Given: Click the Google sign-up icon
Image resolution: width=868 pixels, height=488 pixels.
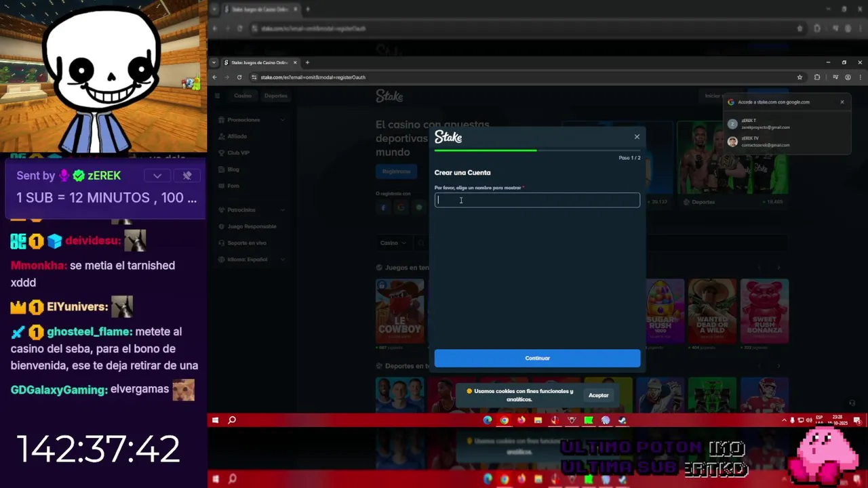Looking at the screenshot, I should click(x=401, y=207).
